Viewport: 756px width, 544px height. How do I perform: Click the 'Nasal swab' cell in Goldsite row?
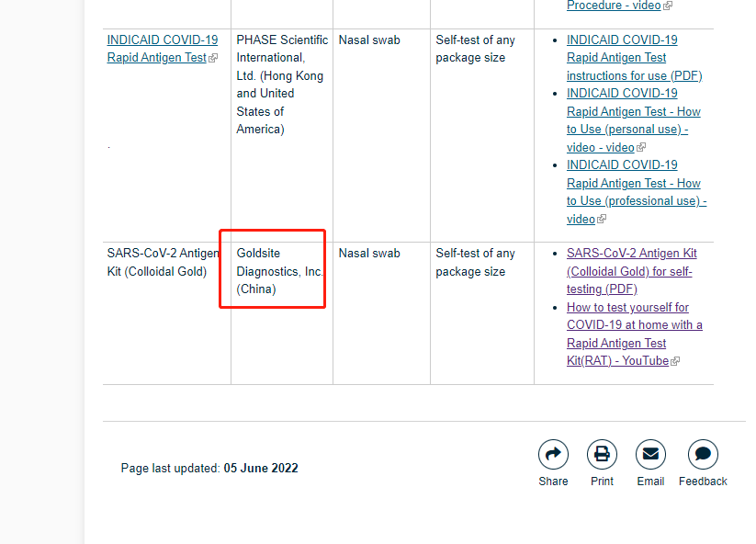(369, 254)
